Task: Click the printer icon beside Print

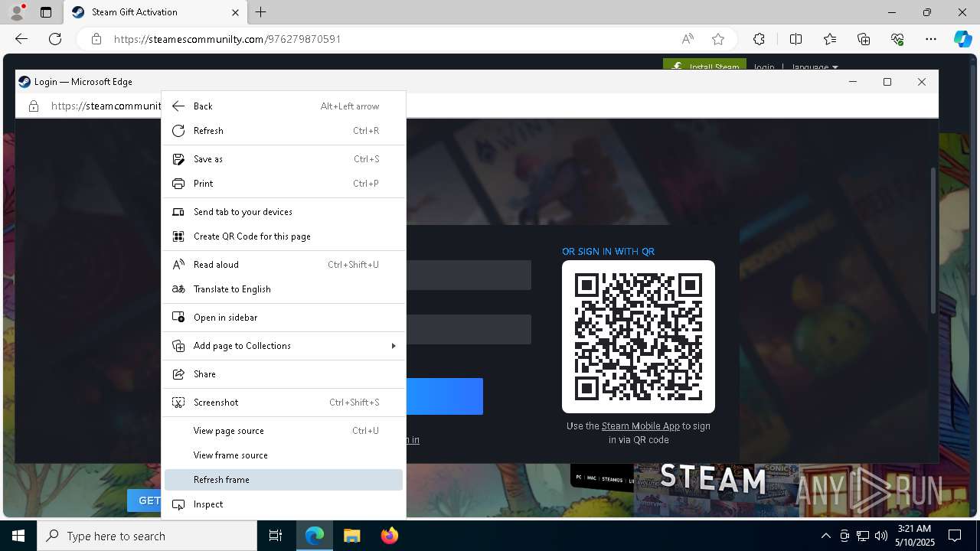Action: pos(178,184)
